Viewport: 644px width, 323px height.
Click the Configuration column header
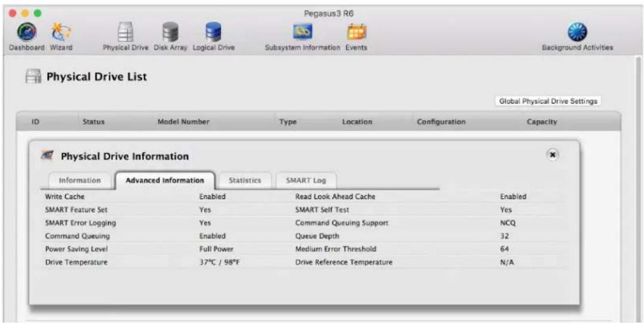pyautogui.click(x=441, y=122)
